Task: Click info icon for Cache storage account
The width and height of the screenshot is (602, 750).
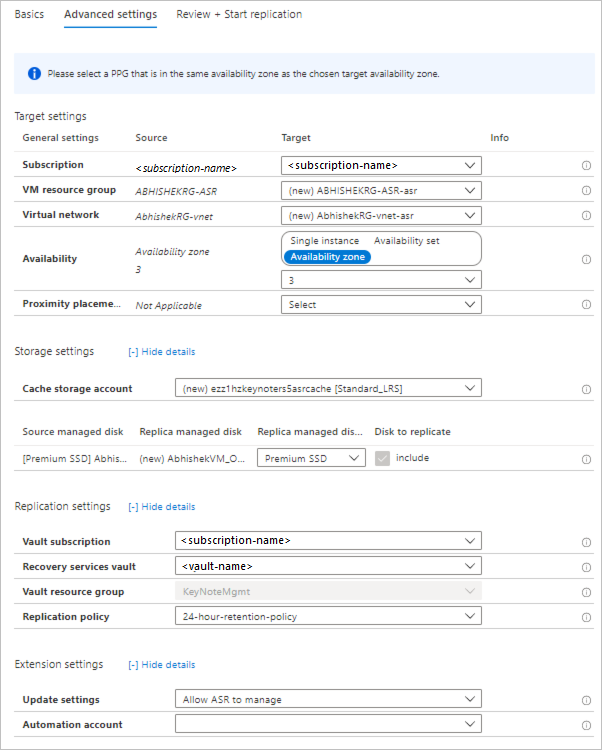Action: click(x=586, y=389)
